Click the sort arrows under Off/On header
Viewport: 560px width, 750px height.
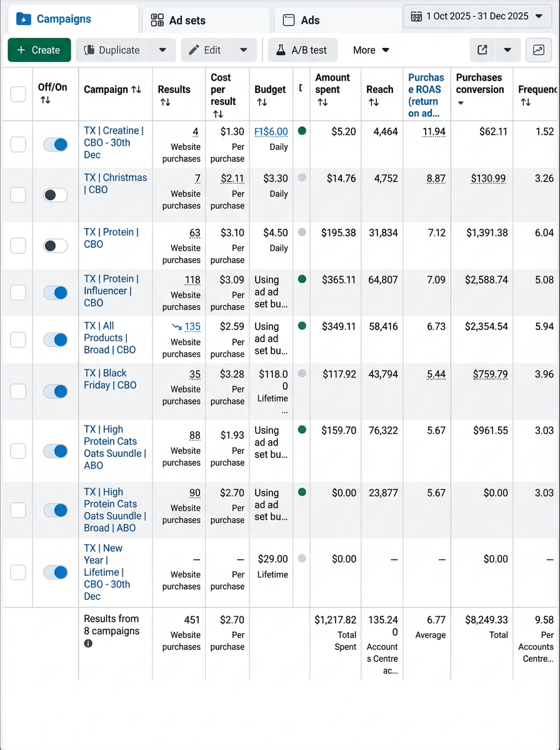(45, 100)
